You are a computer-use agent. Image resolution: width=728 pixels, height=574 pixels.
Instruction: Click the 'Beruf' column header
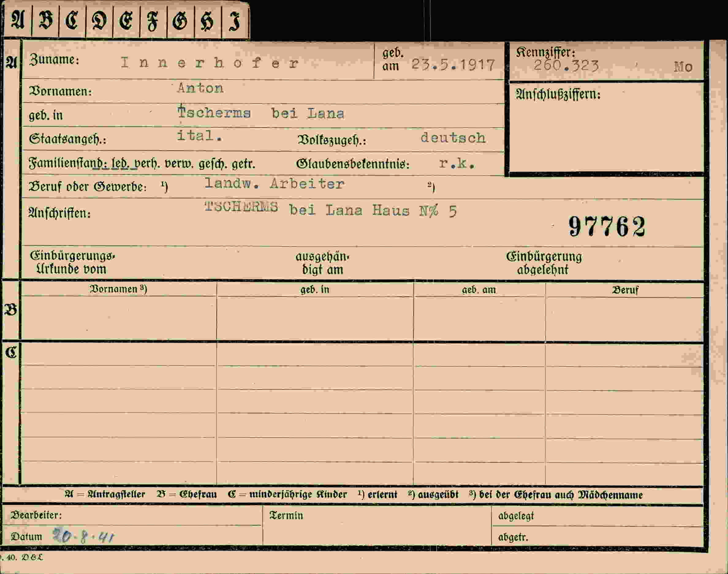625,290
